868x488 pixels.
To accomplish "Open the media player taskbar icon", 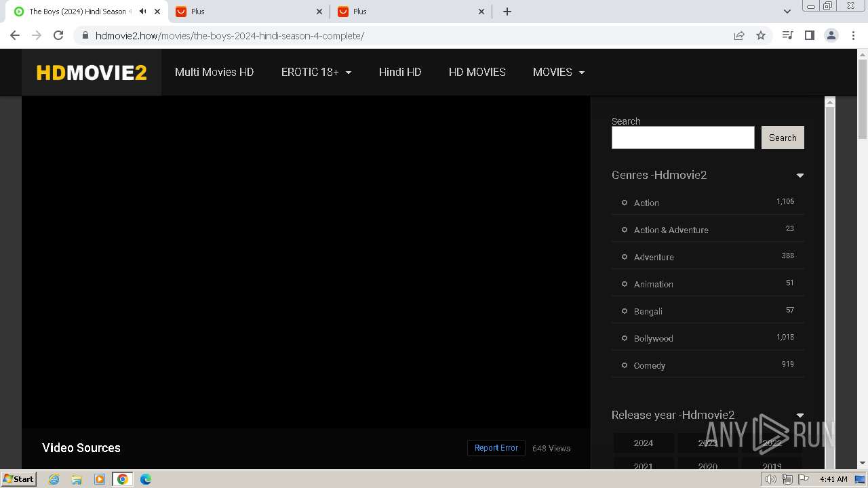I will (x=100, y=479).
